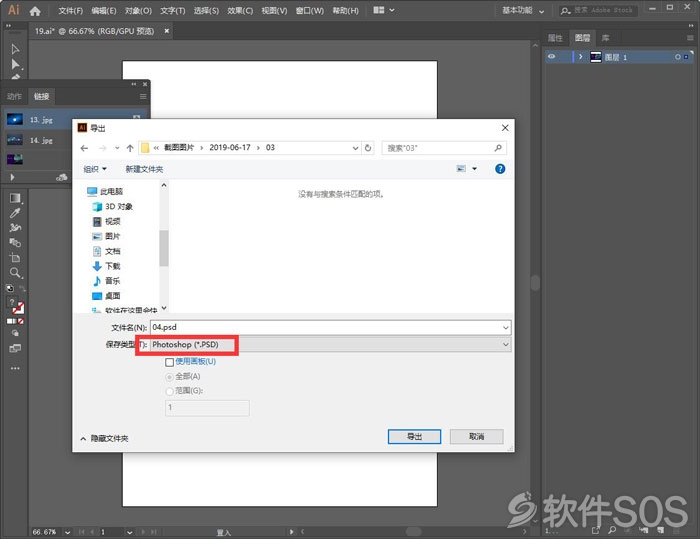The width and height of the screenshot is (700, 539).
Task: Click the Cancel button
Action: tap(476, 437)
